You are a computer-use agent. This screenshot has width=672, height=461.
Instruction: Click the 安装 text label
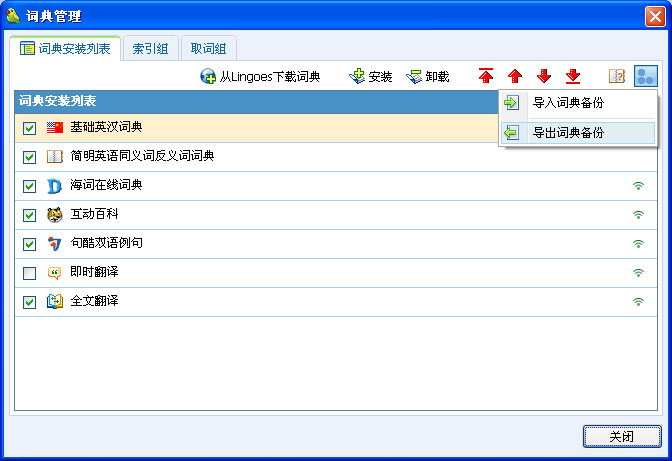tap(380, 77)
